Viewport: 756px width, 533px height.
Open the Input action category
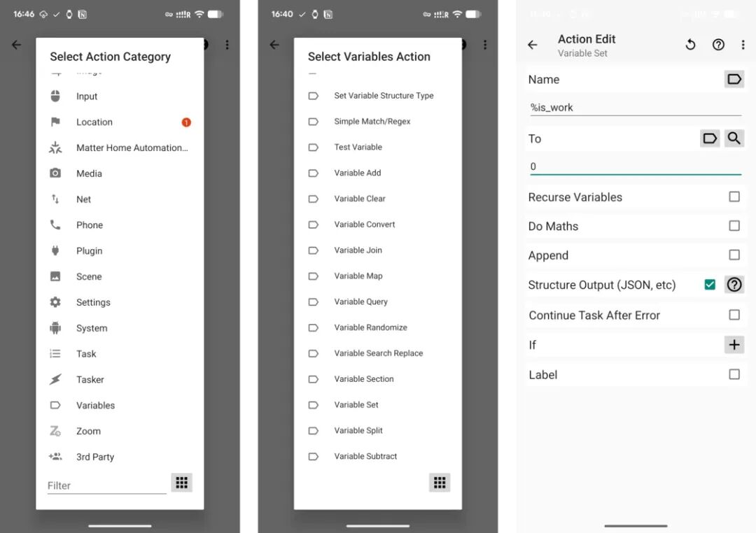click(120, 97)
